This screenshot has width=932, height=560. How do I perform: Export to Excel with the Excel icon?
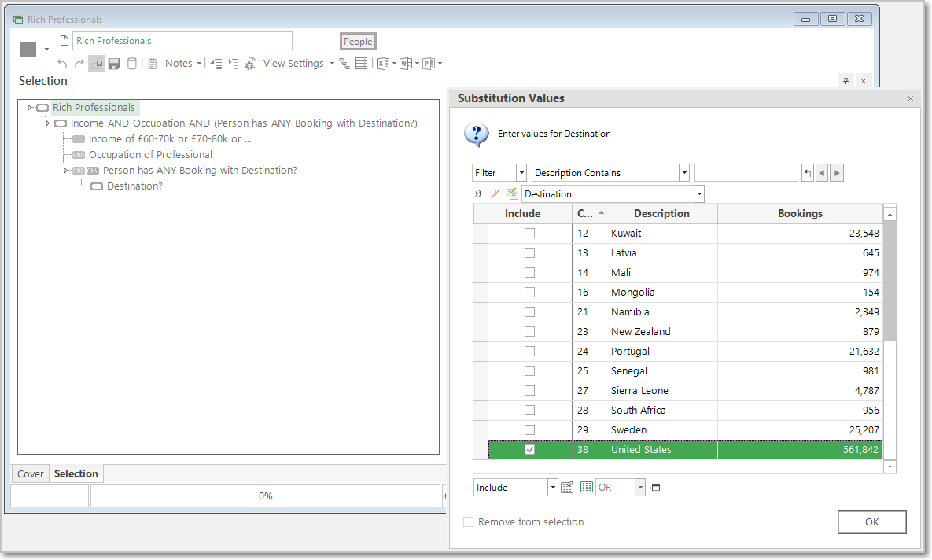click(383, 64)
